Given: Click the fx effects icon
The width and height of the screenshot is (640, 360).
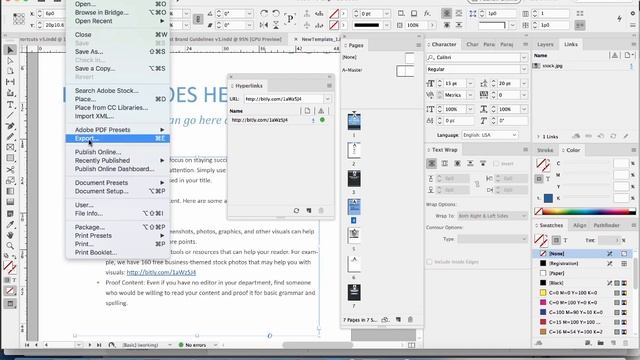Looking at the screenshot, I should tap(427, 13).
